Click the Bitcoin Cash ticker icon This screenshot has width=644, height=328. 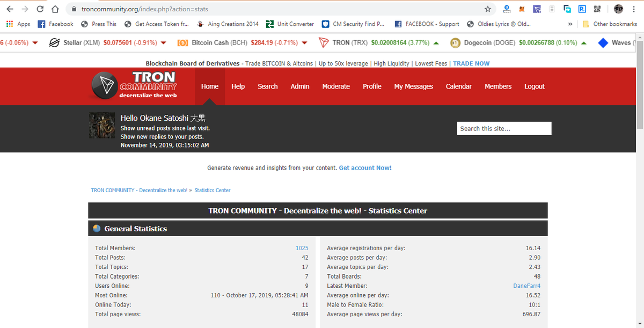pyautogui.click(x=182, y=43)
